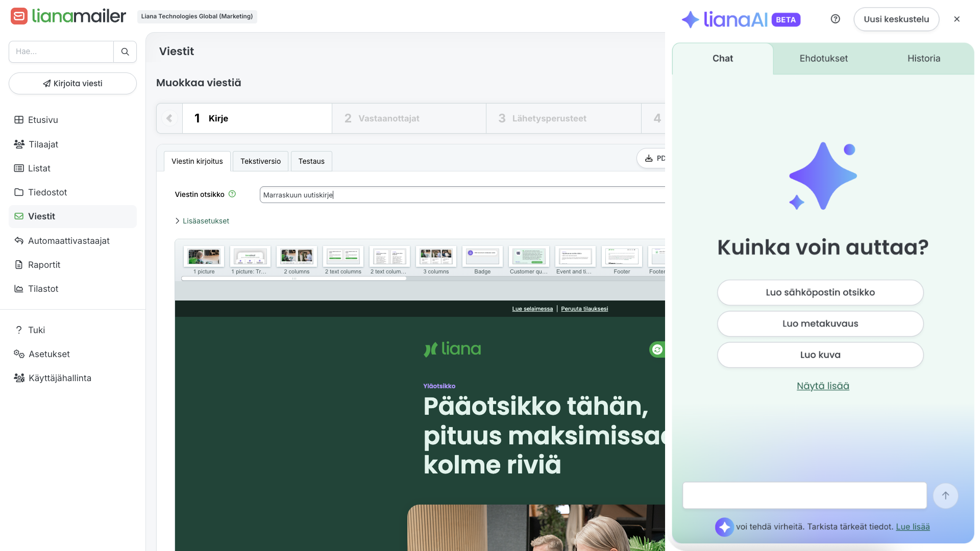Open the LianaAI help question-mark icon

tap(836, 19)
